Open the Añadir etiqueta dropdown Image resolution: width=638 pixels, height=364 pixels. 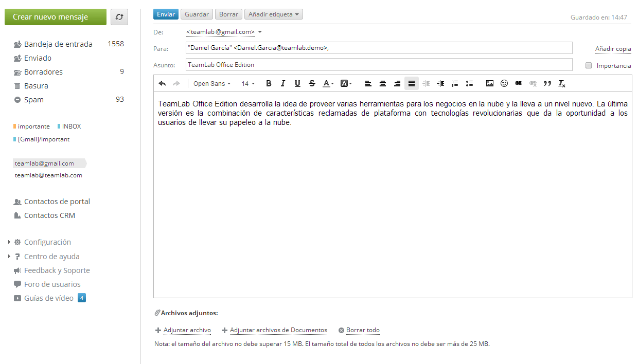pos(274,14)
